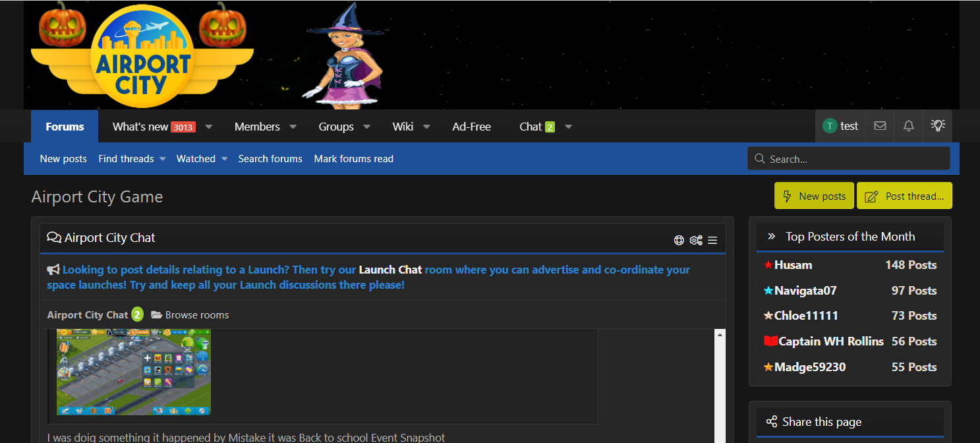
Task: Expand the What's new dropdown arrow
Action: [209, 127]
